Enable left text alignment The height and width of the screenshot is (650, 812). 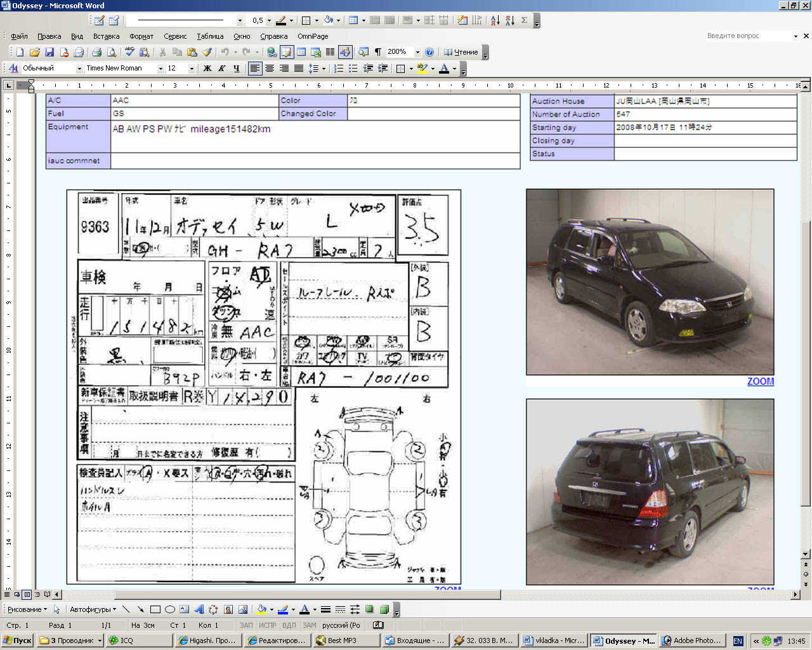click(255, 68)
